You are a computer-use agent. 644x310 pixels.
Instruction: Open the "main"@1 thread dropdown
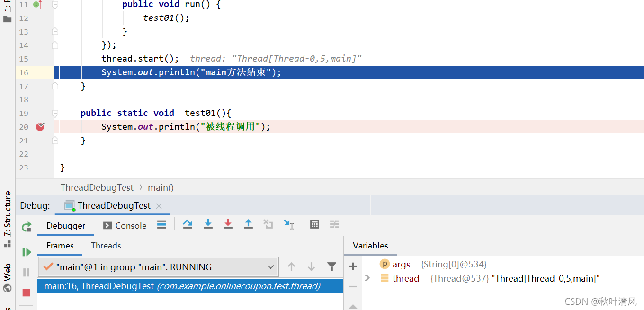pos(158,267)
